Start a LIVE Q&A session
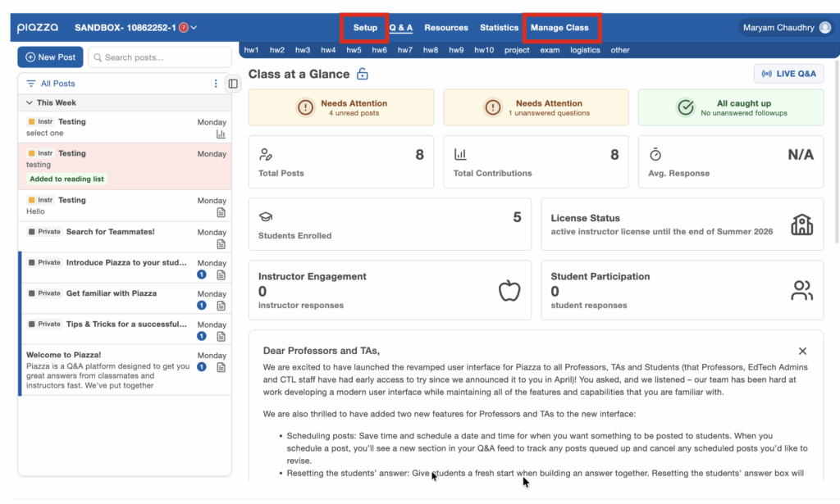The height and width of the screenshot is (504, 840). pyautogui.click(x=788, y=74)
